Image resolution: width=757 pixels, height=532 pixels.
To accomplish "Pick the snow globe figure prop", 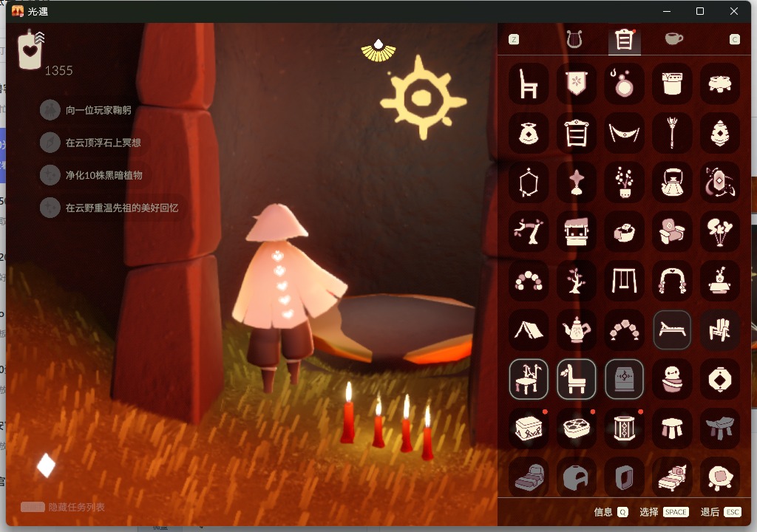I will [x=671, y=379].
